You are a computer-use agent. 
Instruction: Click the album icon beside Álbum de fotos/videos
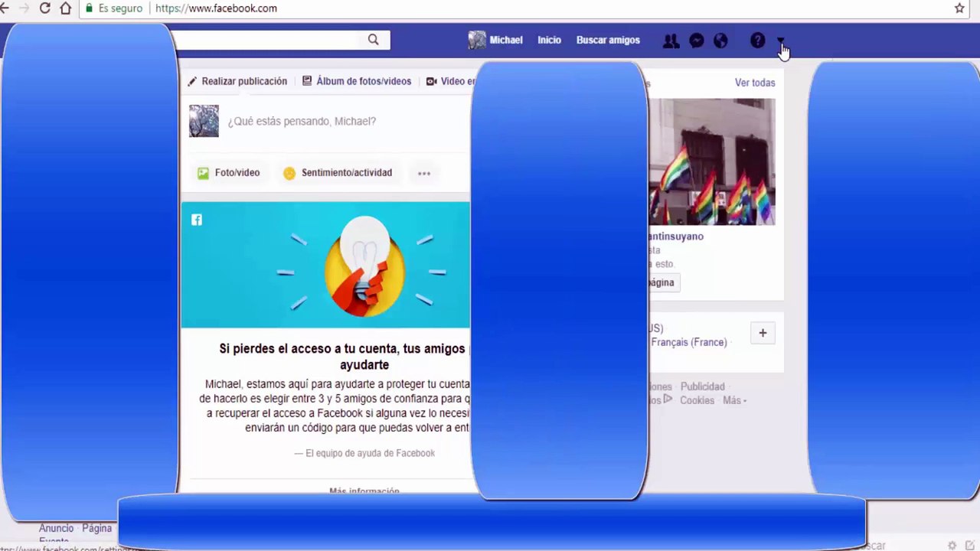[x=307, y=81]
